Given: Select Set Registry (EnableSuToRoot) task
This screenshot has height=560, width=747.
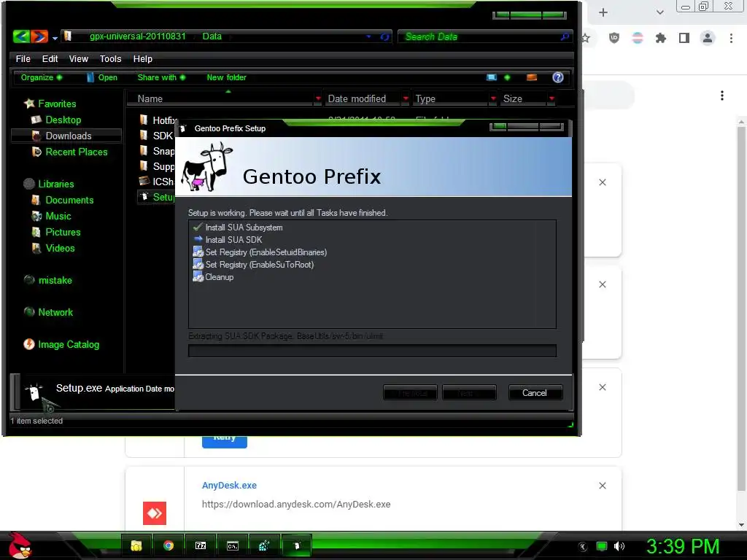Looking at the screenshot, I should point(253,265).
